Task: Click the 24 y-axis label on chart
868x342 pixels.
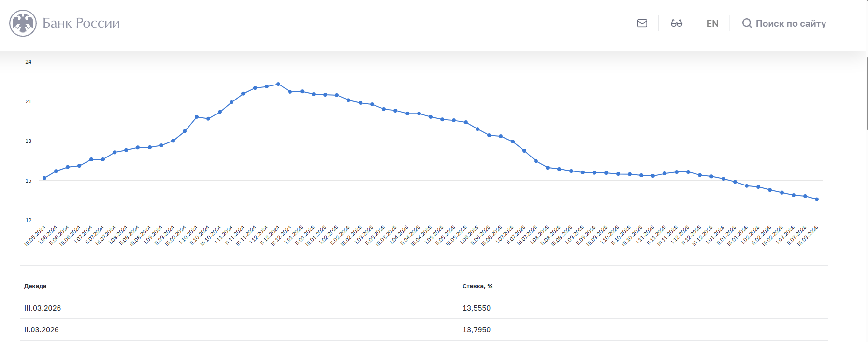Action: pos(29,62)
